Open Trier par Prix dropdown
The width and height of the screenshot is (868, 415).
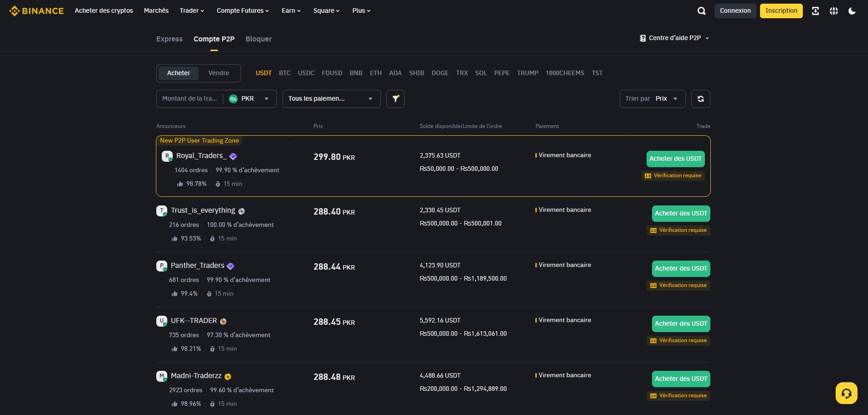click(652, 99)
